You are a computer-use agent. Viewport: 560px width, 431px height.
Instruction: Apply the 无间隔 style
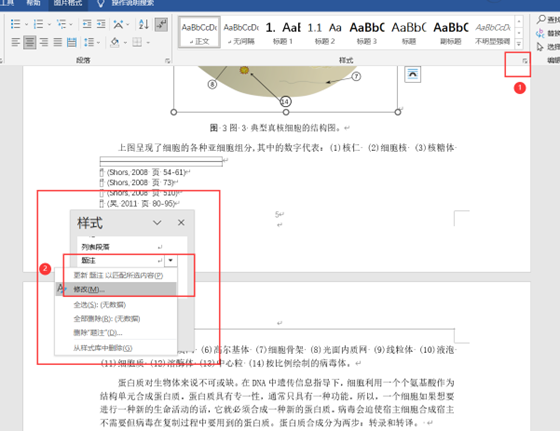click(x=241, y=32)
